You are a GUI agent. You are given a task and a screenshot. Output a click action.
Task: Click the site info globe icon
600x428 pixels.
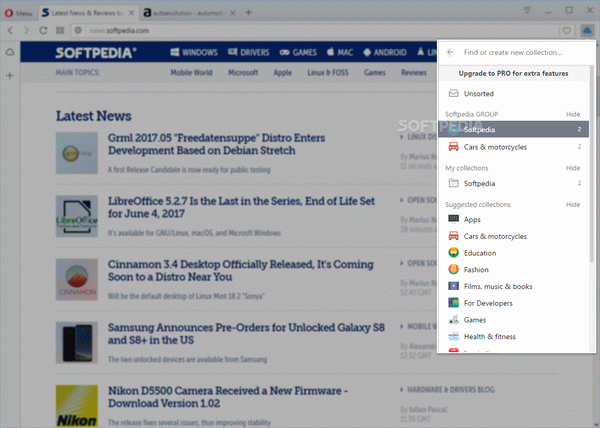pyautogui.click(x=78, y=30)
